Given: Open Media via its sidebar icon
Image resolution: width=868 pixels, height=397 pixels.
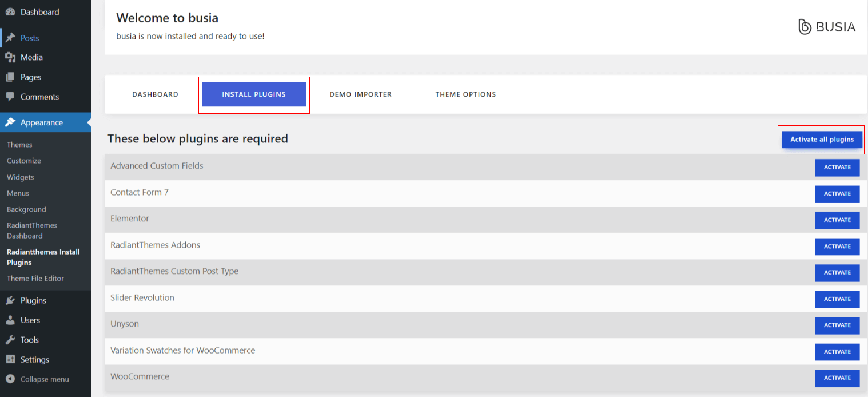Looking at the screenshot, I should 10,57.
